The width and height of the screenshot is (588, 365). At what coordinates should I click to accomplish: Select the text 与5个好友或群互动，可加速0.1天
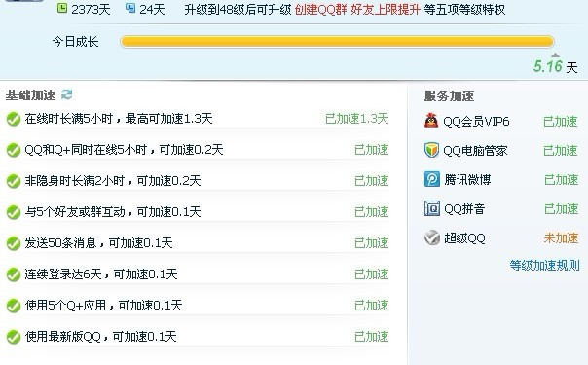pyautogui.click(x=113, y=212)
